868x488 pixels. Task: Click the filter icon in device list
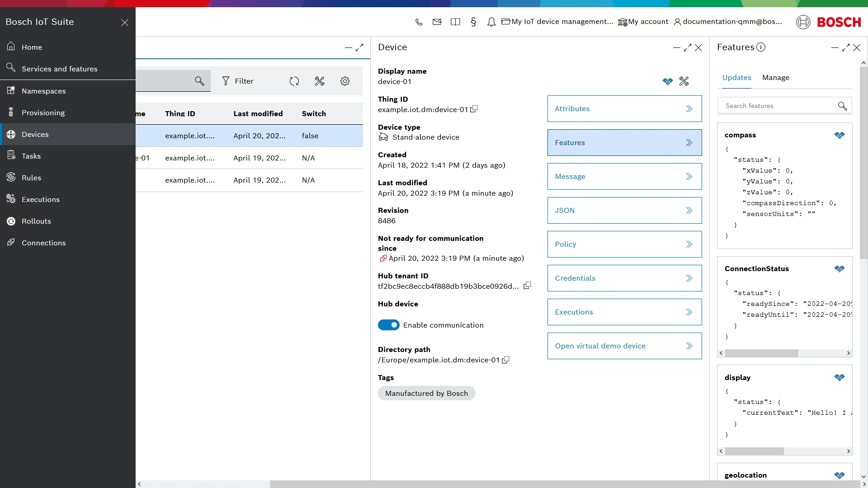pyautogui.click(x=225, y=80)
